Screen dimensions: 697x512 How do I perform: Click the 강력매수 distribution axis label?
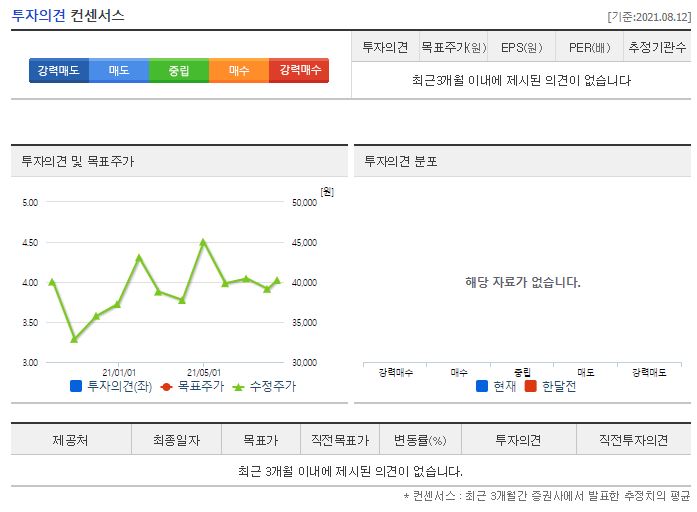(396, 372)
